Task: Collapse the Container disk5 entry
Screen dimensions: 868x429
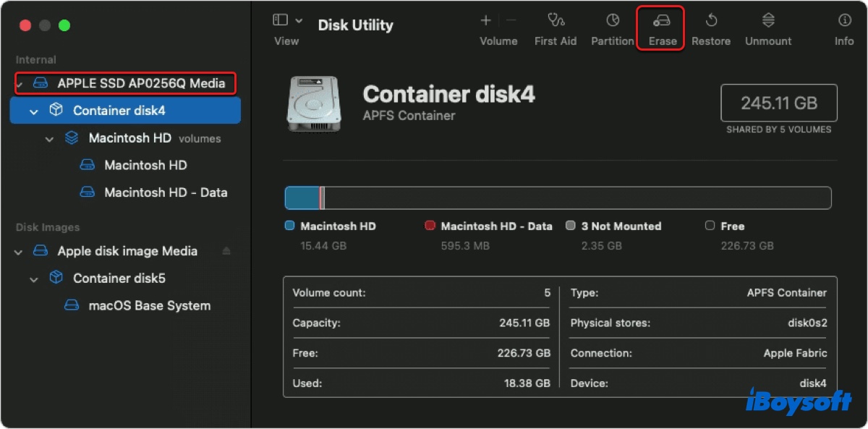Action: tap(33, 278)
